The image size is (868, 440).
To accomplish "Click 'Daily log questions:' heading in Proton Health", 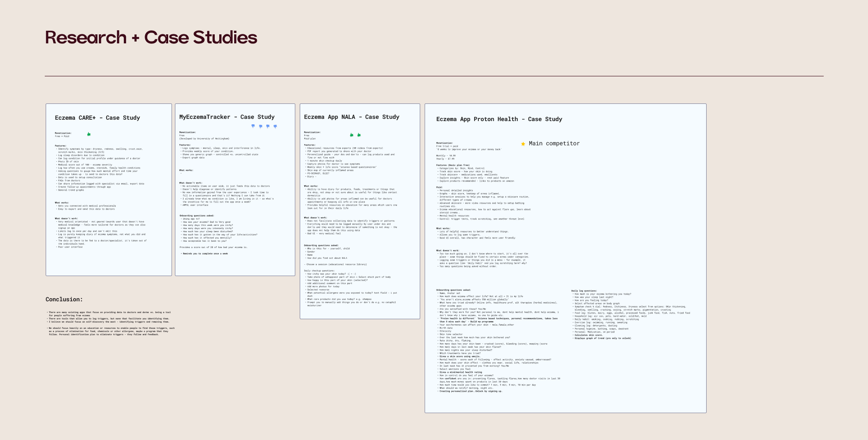I will [584, 291].
